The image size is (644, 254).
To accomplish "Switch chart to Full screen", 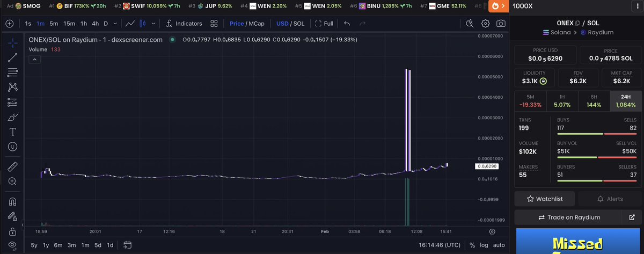I will 324,24.
